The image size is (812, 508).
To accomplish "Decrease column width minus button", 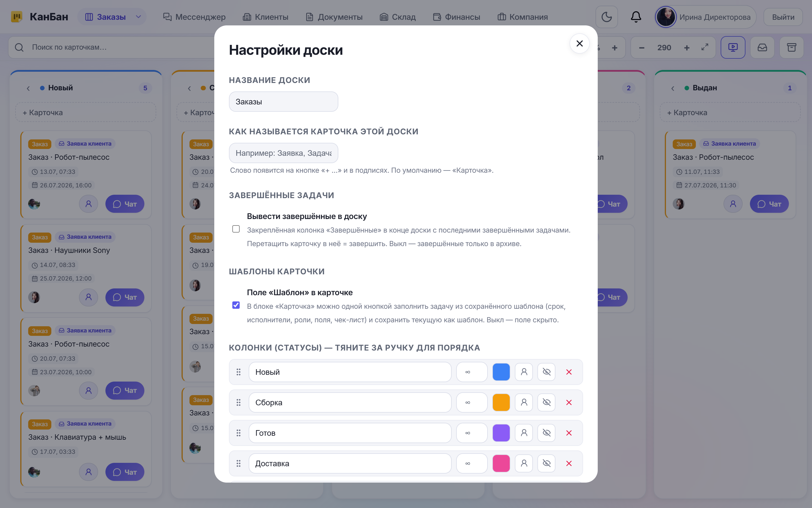I will (641, 48).
